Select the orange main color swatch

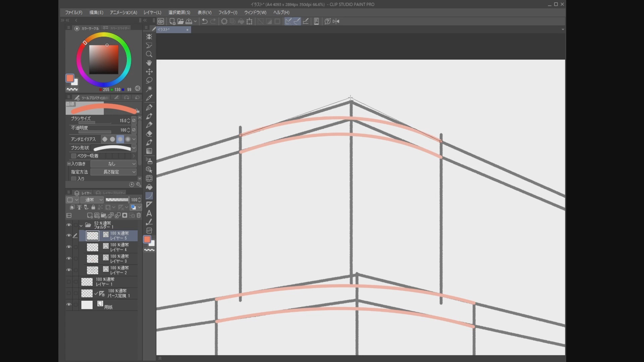coord(70,78)
